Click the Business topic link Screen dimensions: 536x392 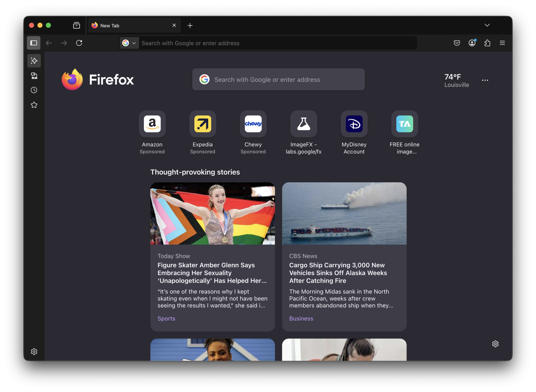coord(301,318)
